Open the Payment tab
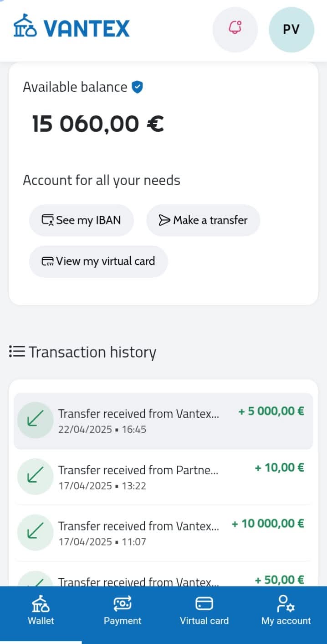 point(123,611)
